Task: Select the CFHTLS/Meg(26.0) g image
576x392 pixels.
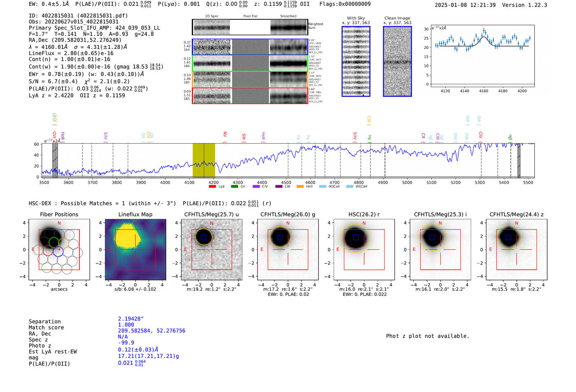Action: [x=288, y=249]
